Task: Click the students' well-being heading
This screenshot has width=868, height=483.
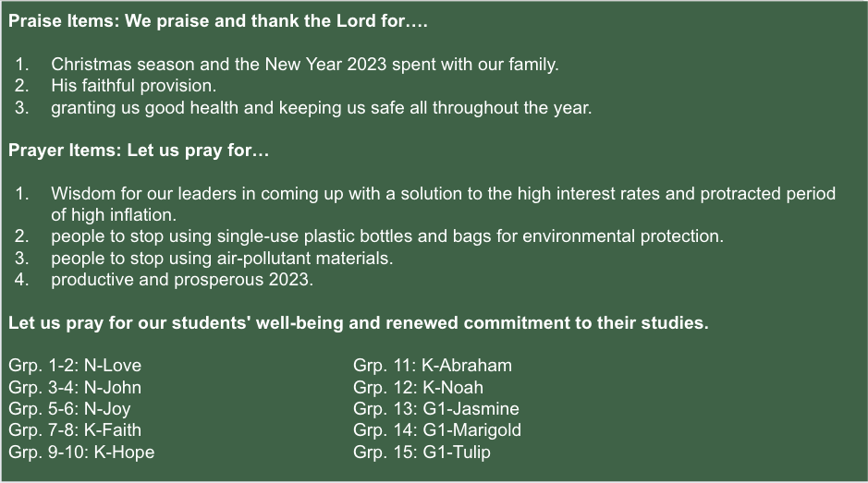Action: 359,323
